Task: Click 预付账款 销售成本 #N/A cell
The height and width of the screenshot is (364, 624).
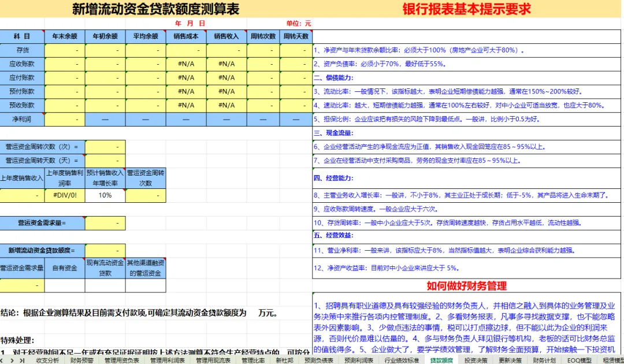Action: pos(186,91)
